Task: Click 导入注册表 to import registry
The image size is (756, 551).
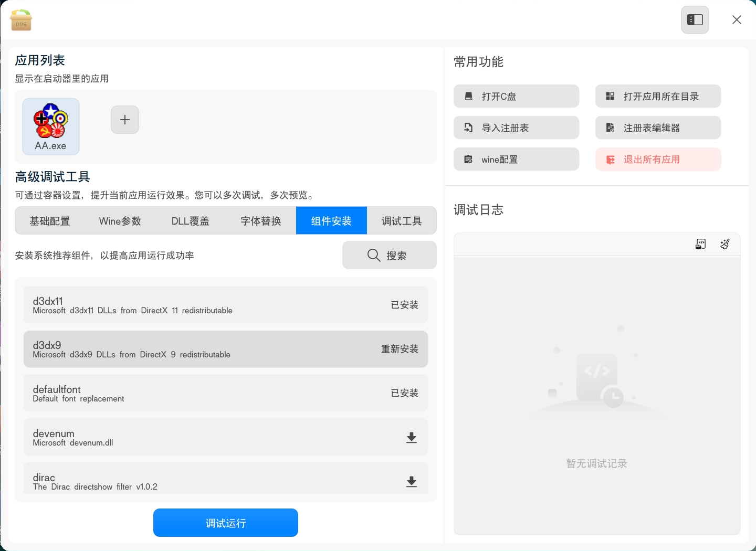Action: [516, 128]
